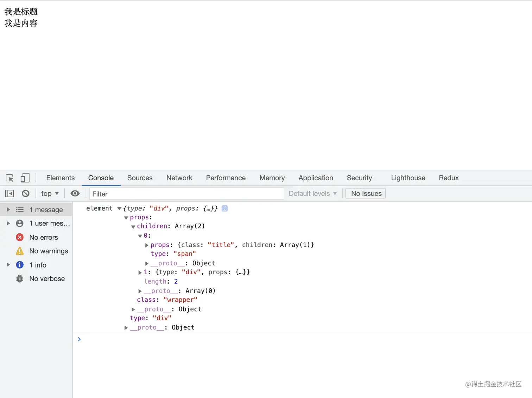The height and width of the screenshot is (398, 532).
Task: Open live expression with the eye icon
Action: coord(75,193)
